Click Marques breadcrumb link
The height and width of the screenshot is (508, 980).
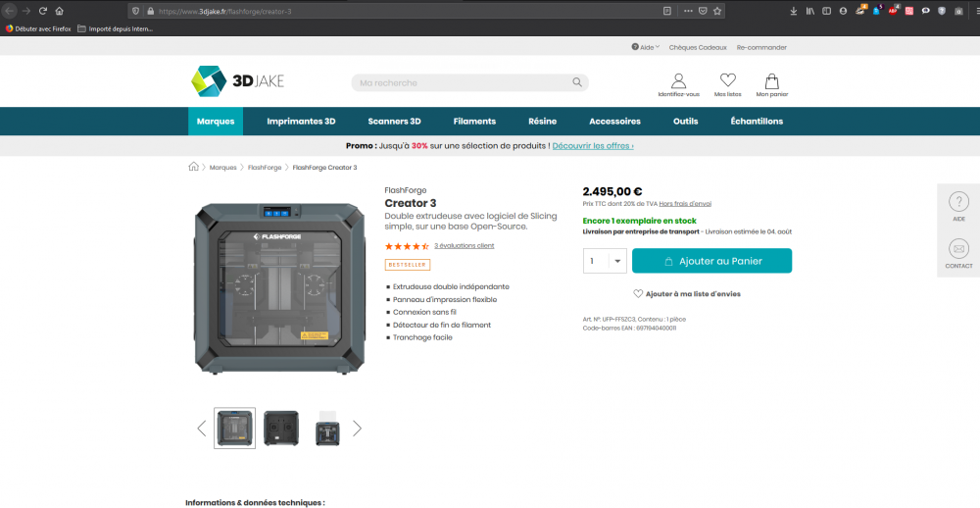pos(223,167)
